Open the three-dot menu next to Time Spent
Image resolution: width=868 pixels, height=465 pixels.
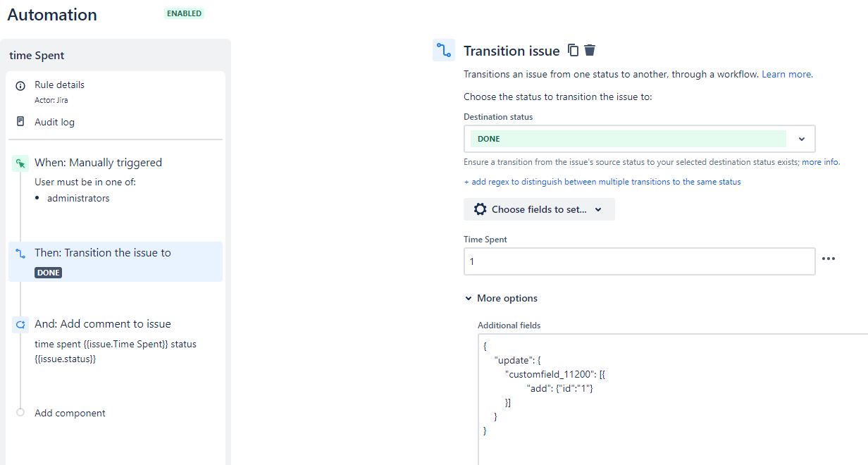point(829,259)
